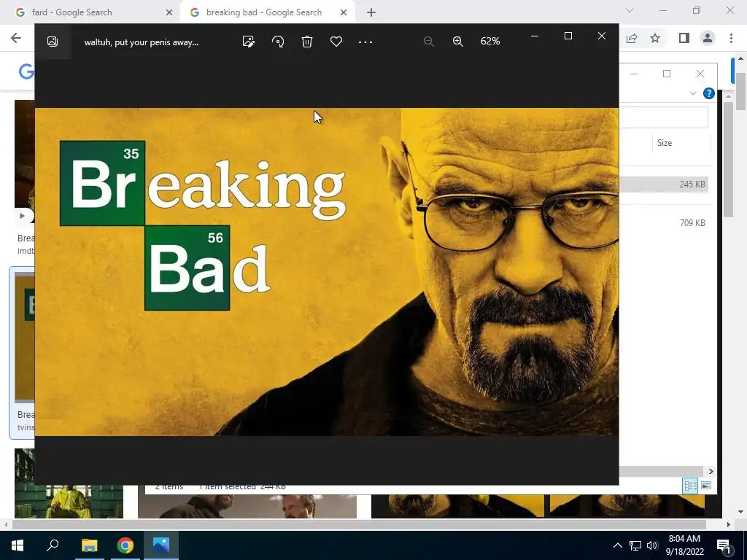Open the notification center icon
This screenshot has width=747, height=560.
(x=724, y=545)
